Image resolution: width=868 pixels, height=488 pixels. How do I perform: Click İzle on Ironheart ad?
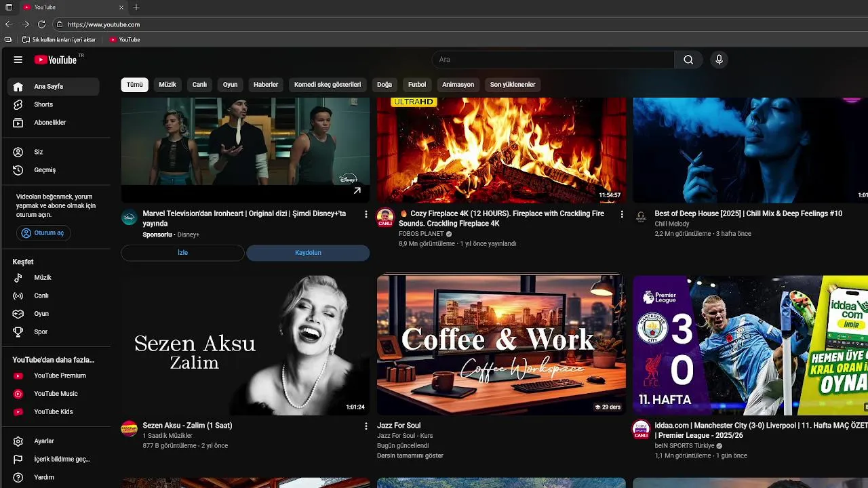click(x=182, y=253)
